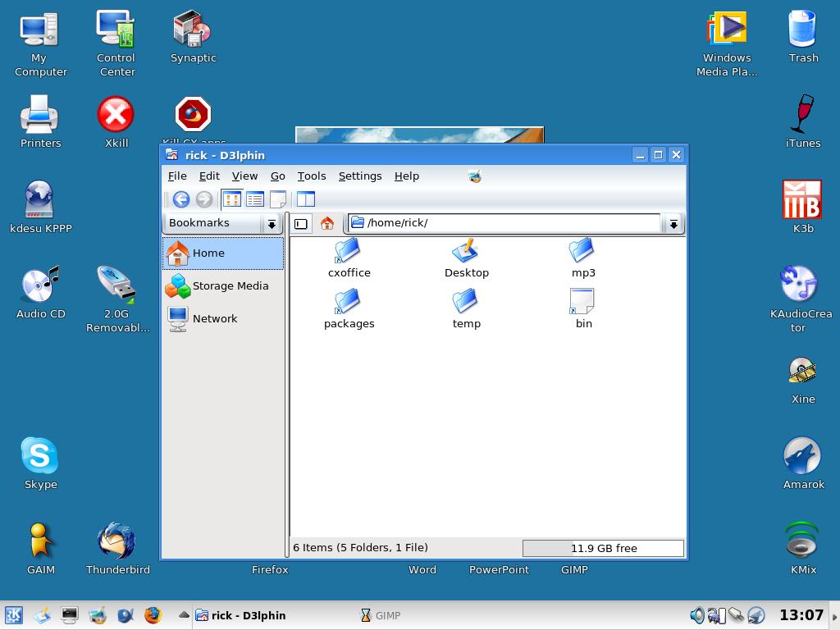
Task: Open Control Center desktop icon
Action: (x=116, y=44)
